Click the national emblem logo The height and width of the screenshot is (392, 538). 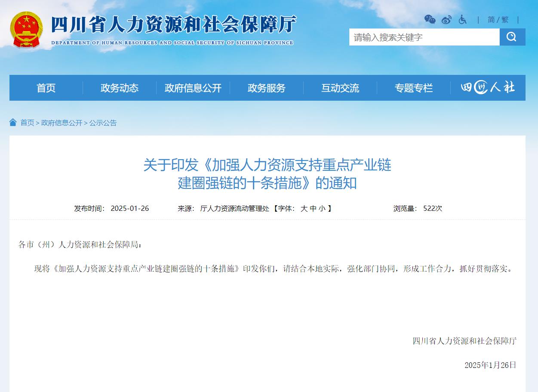point(26,29)
